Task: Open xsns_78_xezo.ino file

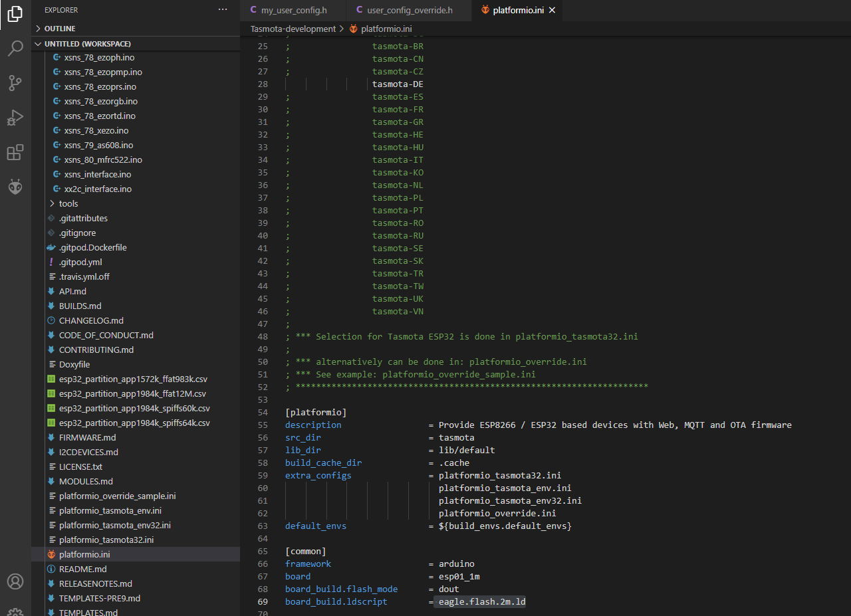Action: coord(96,130)
